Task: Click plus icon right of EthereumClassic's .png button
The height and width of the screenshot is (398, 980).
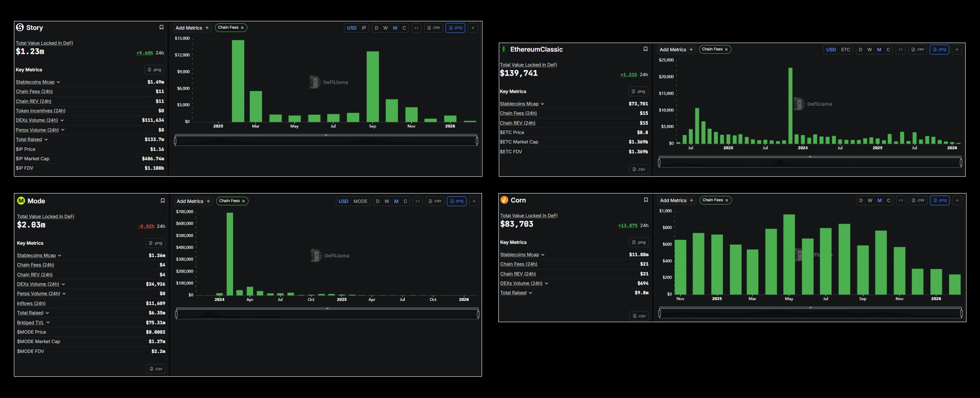Action: (x=957, y=50)
